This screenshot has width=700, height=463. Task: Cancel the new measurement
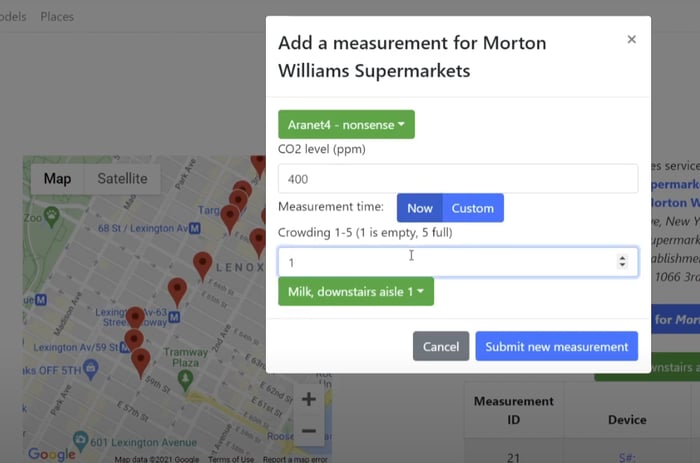(441, 346)
